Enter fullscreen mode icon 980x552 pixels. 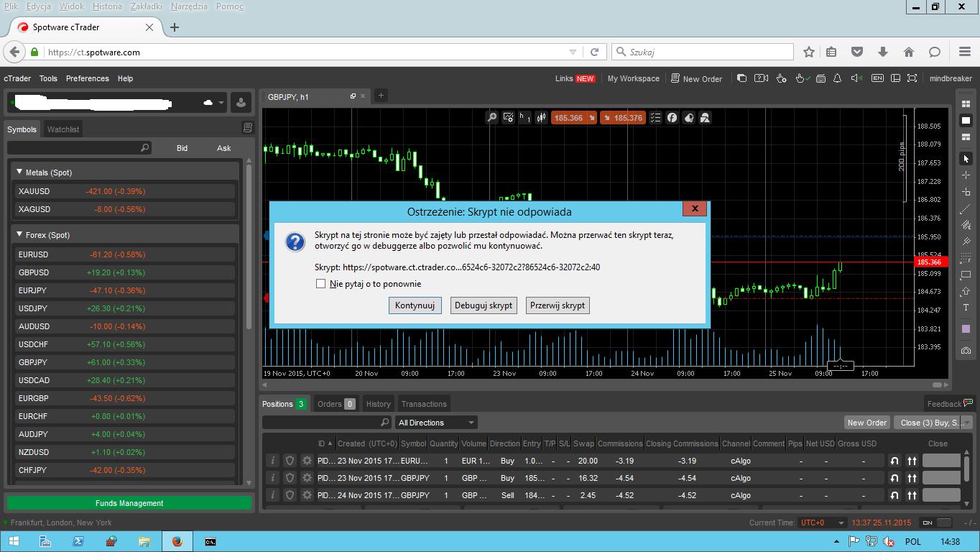pyautogui.click(x=912, y=78)
